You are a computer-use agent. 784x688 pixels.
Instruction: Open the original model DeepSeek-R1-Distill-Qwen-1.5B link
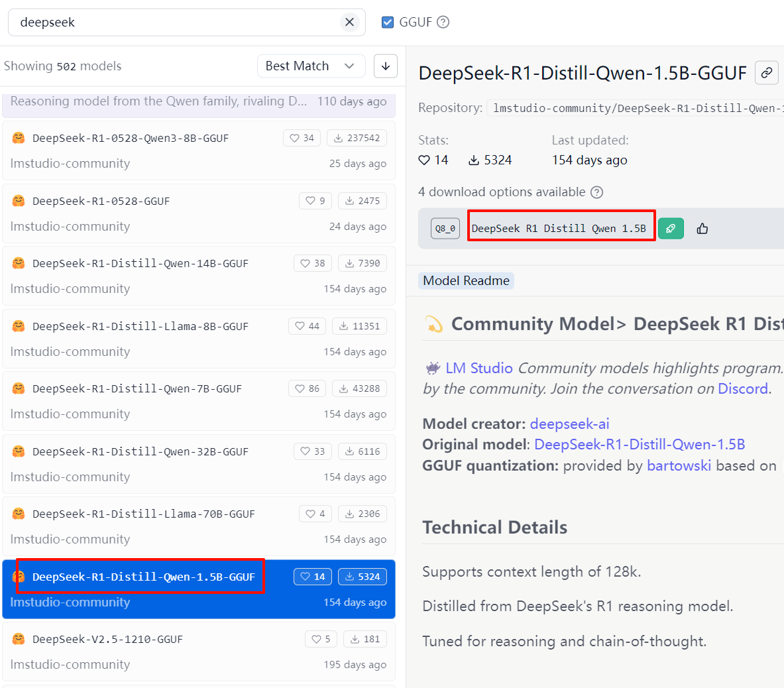pos(640,445)
